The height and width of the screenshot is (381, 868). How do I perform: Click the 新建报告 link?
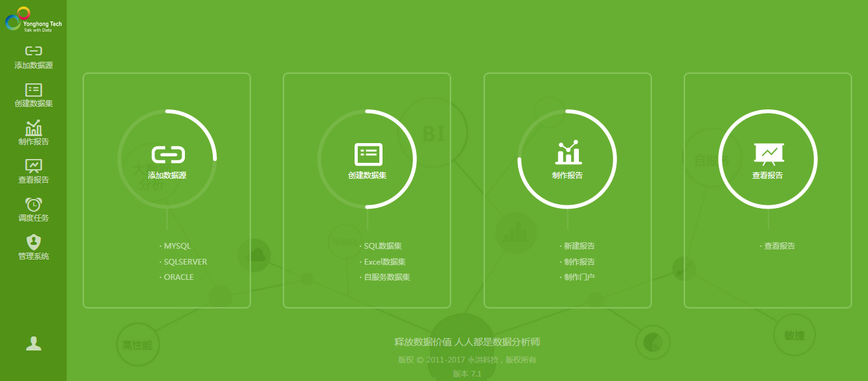click(x=579, y=246)
